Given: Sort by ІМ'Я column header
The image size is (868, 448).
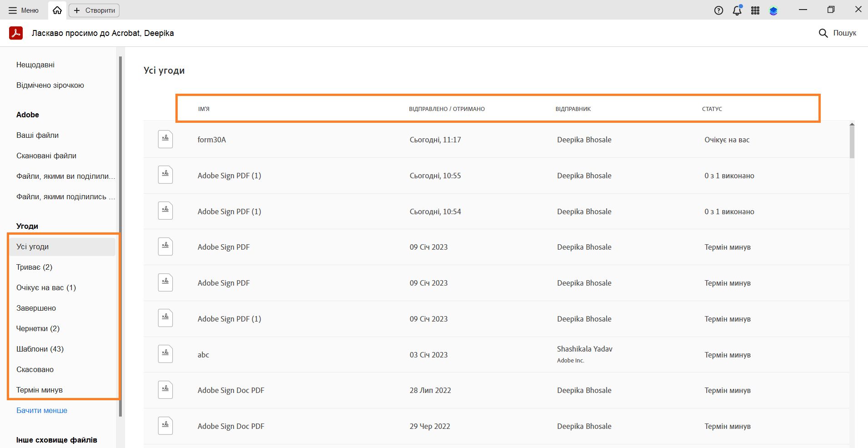Looking at the screenshot, I should 204,109.
